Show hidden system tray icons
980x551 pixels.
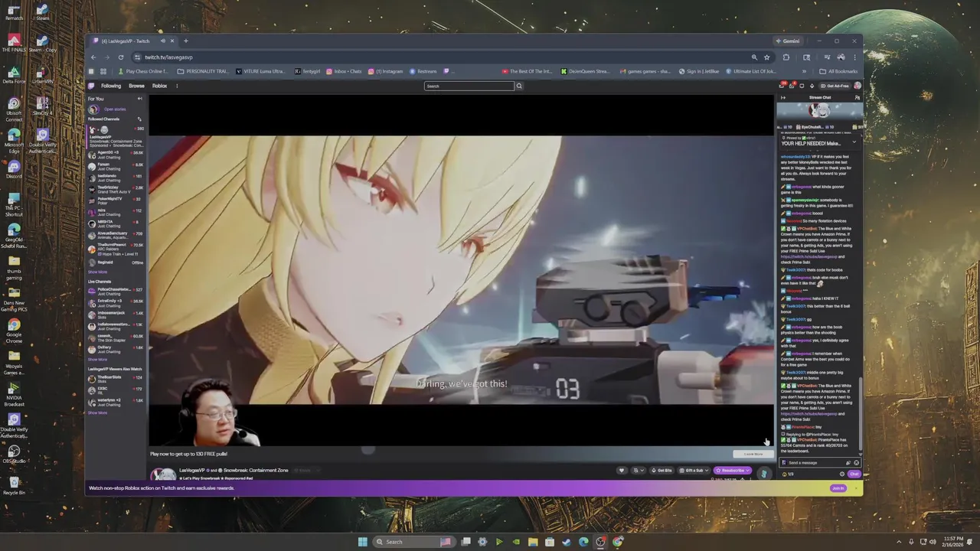pyautogui.click(x=900, y=542)
